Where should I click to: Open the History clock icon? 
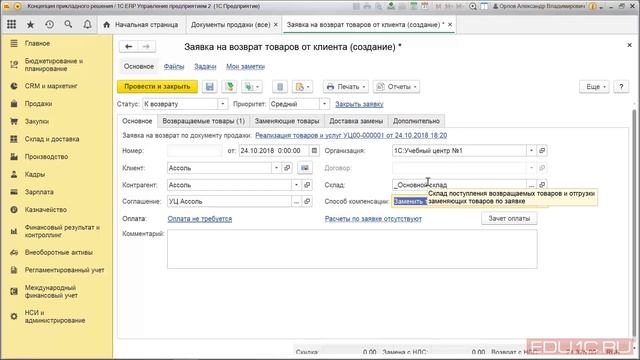click(x=49, y=24)
